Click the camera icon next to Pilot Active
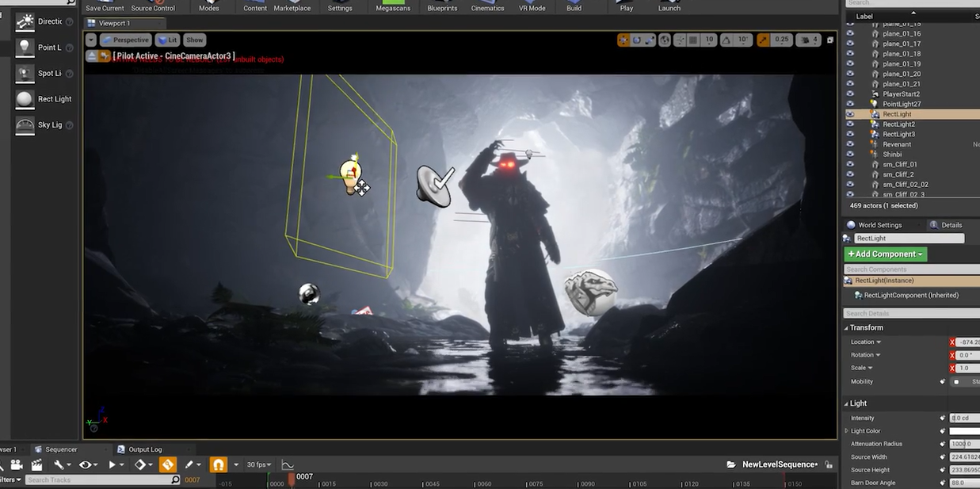 pos(105,56)
